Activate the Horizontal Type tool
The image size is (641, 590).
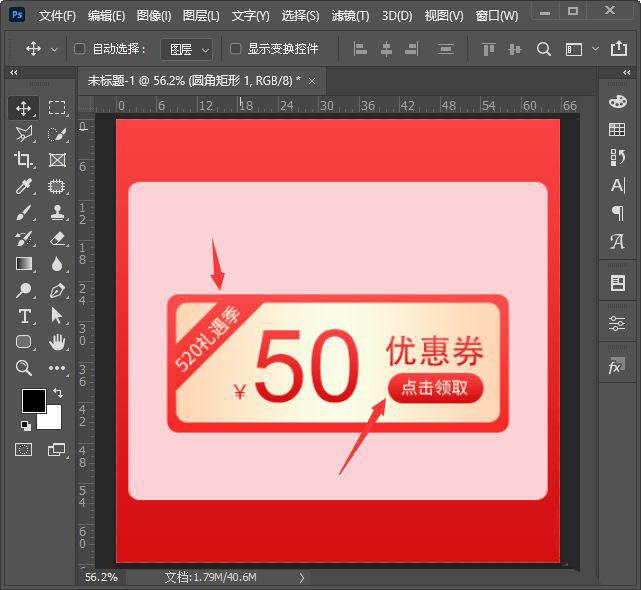click(x=24, y=316)
